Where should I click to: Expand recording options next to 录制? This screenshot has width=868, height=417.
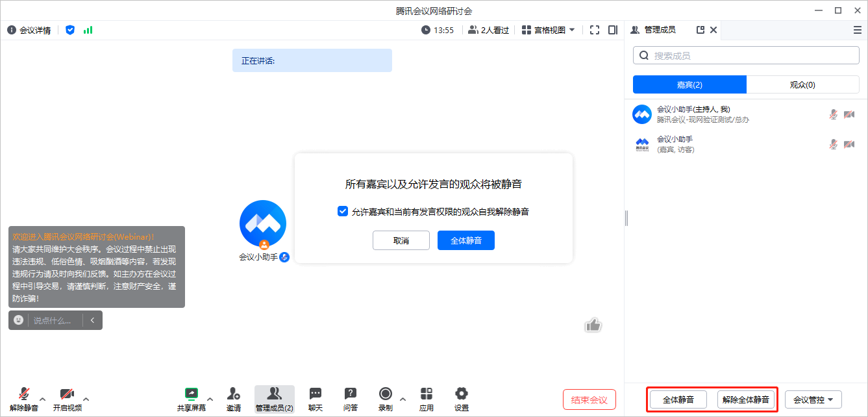[x=403, y=399]
